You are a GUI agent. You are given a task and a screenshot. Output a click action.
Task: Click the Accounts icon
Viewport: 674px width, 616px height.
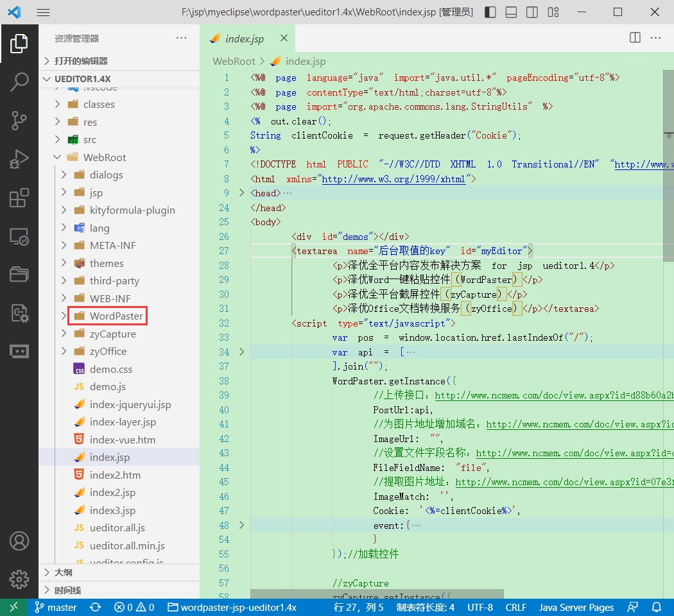[19, 541]
